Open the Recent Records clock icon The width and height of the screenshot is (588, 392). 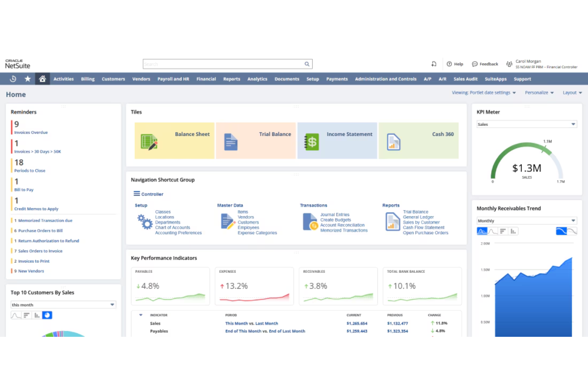click(12, 79)
